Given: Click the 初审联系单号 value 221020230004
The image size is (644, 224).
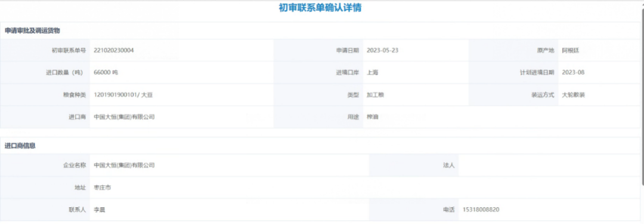Looking at the screenshot, I should pyautogui.click(x=114, y=50).
